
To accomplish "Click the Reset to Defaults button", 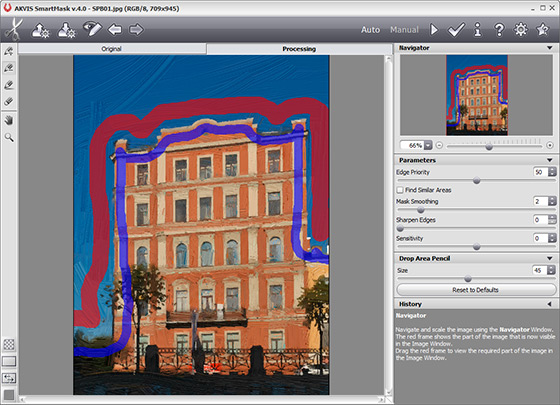I will point(475,290).
